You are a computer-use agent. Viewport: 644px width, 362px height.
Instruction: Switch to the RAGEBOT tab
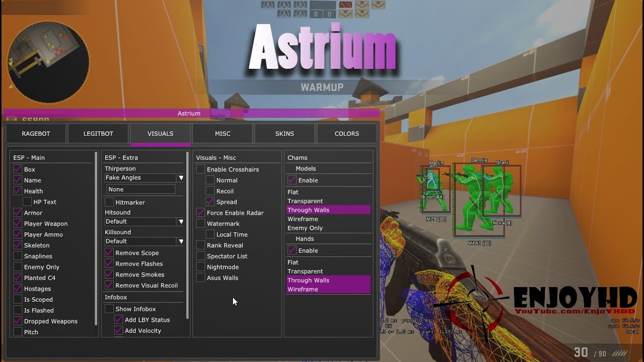pyautogui.click(x=36, y=134)
